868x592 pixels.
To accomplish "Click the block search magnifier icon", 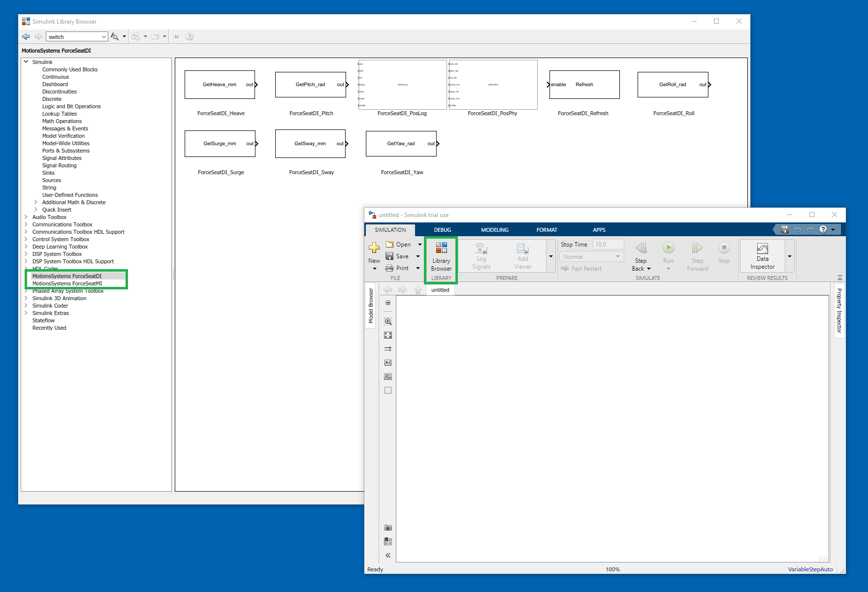I will (x=114, y=36).
